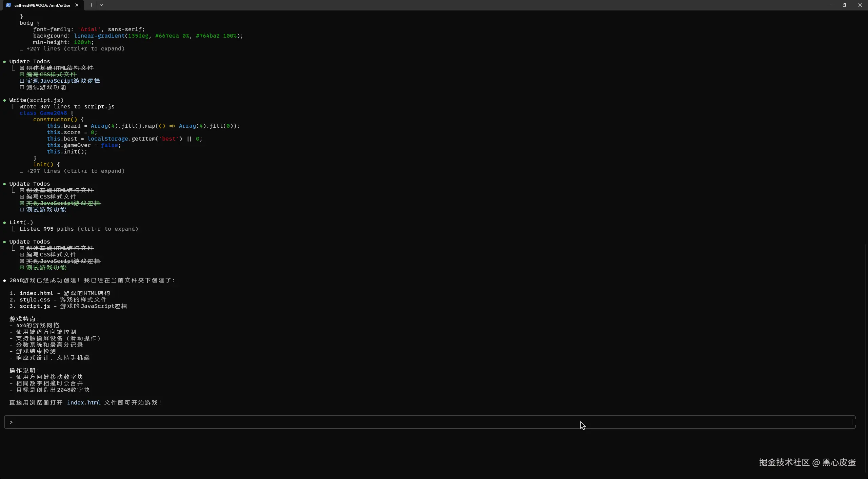Viewport: 868px width, 479px height.
Task: Click '+207 lines (ctrl+r to expand)' text
Action: point(75,49)
